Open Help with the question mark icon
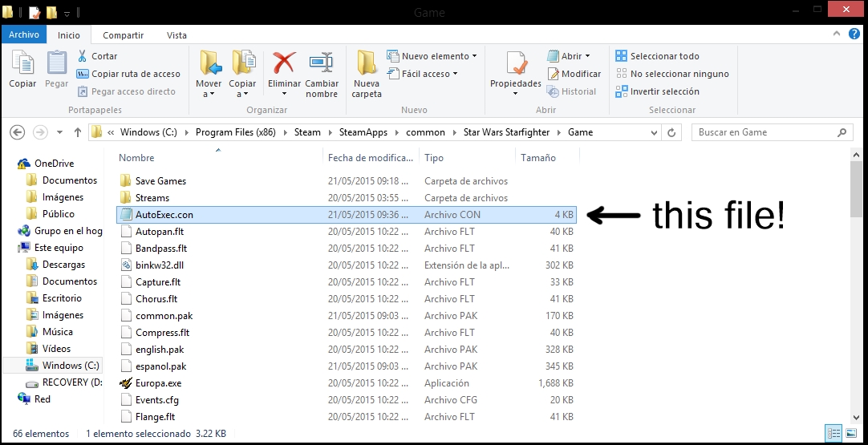The height and width of the screenshot is (445, 868). [854, 34]
